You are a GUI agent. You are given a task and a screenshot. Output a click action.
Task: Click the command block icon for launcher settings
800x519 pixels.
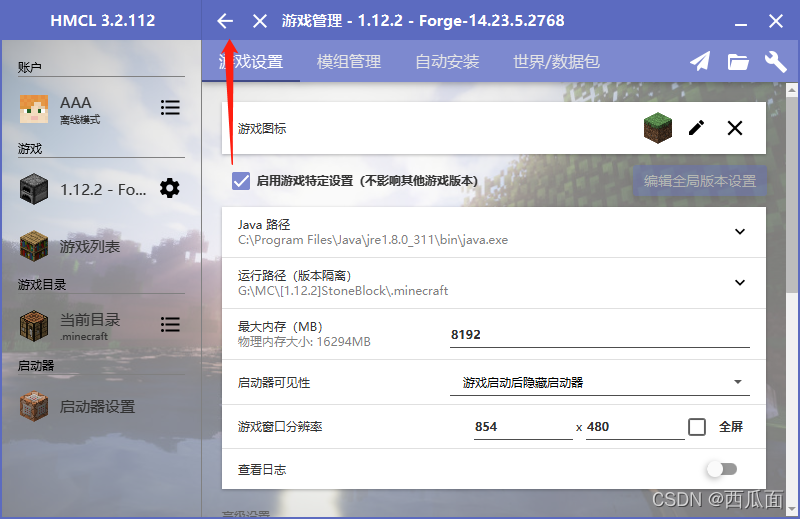(x=34, y=406)
